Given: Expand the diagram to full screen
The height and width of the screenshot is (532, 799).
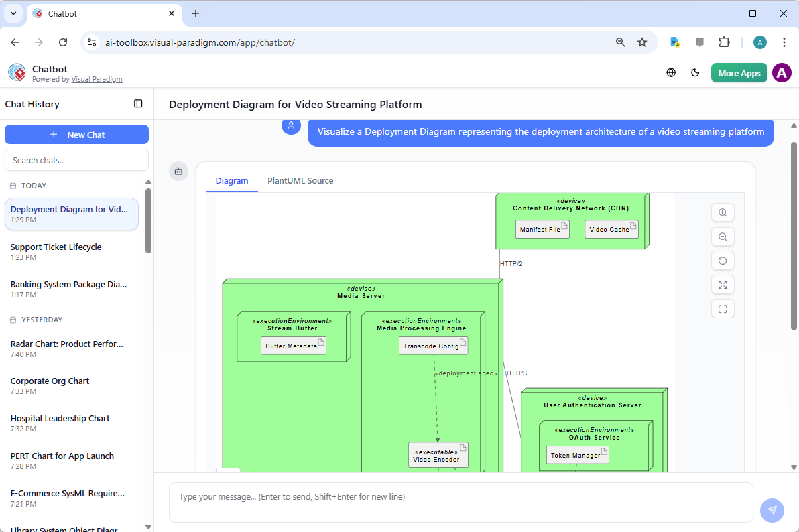Looking at the screenshot, I should pyautogui.click(x=723, y=285).
